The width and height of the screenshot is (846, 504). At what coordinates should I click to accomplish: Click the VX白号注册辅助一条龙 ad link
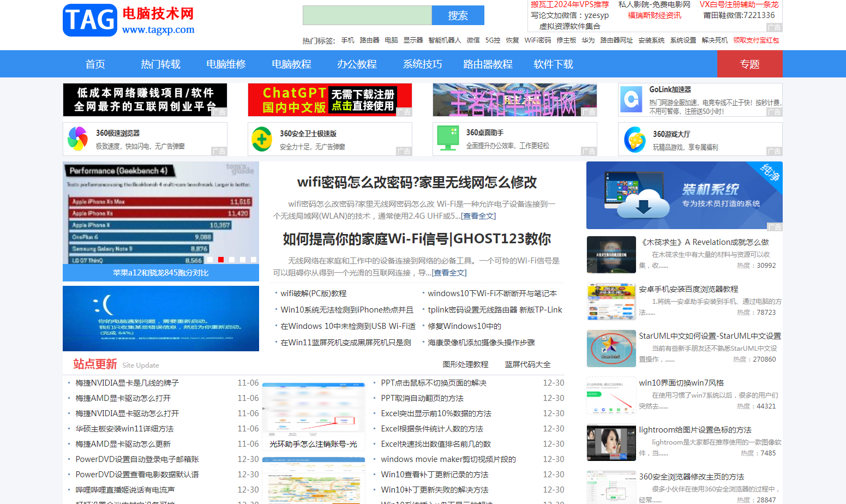[739, 4]
